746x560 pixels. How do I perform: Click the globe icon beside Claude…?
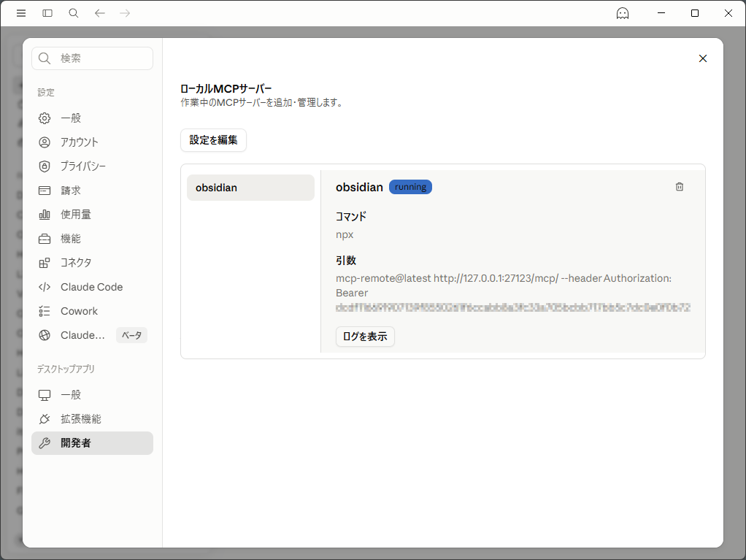[45, 335]
